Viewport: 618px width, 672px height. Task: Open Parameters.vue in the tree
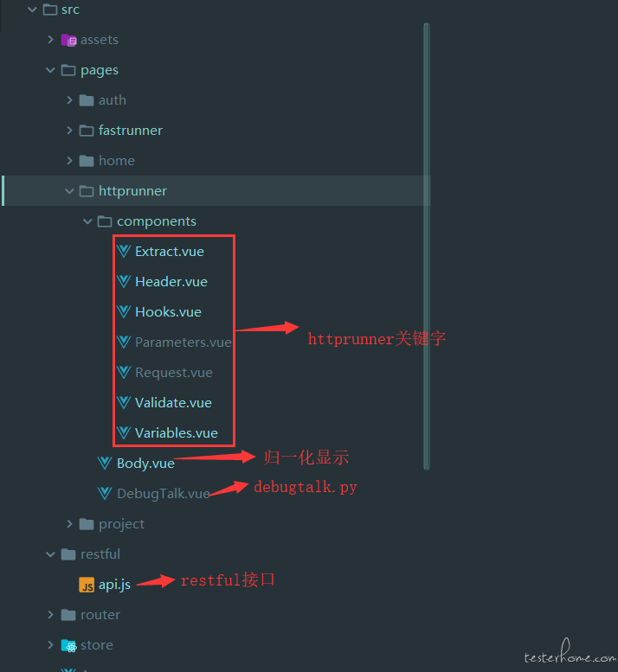pyautogui.click(x=183, y=342)
